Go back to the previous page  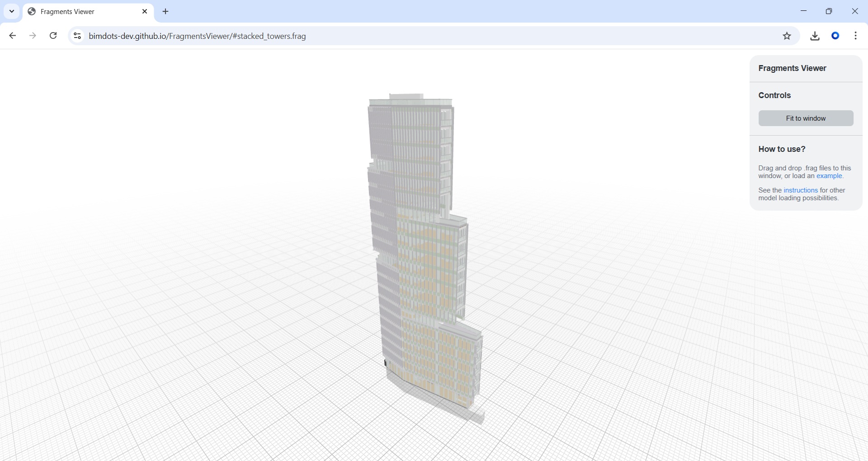(13, 36)
